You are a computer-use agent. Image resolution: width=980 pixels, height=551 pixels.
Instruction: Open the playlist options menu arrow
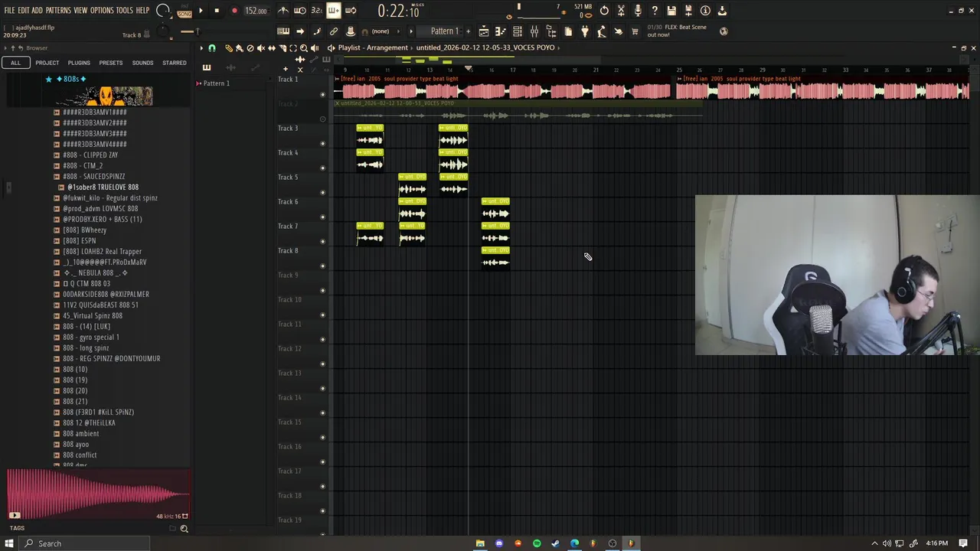click(x=201, y=48)
